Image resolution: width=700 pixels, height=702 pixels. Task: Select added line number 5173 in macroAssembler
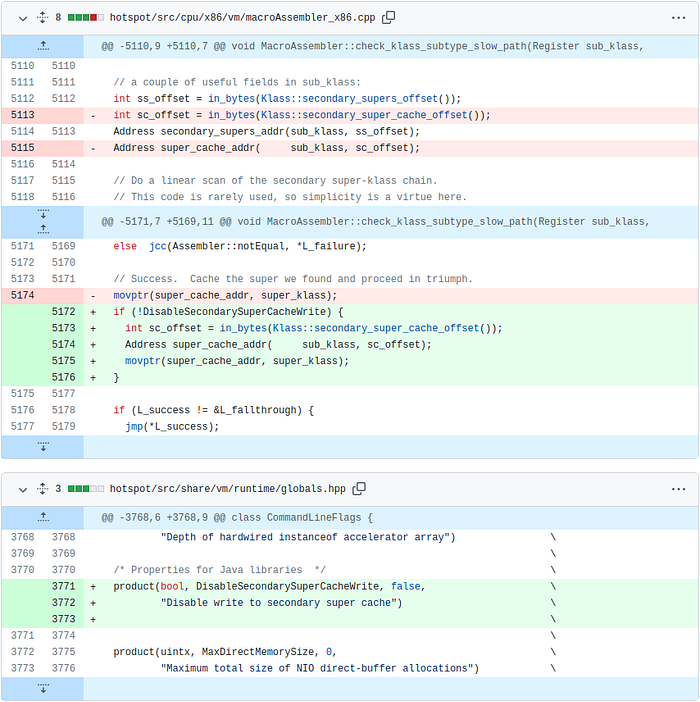pos(63,328)
